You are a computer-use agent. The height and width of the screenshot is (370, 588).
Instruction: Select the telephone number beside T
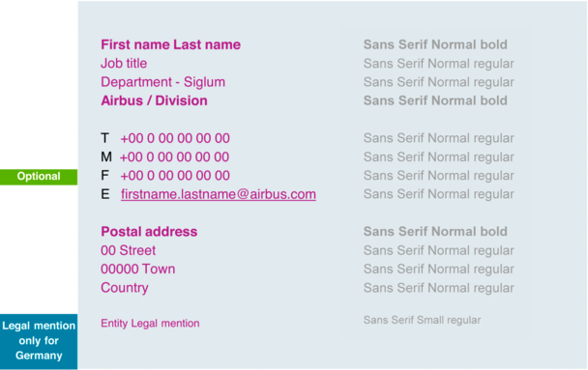(x=175, y=138)
